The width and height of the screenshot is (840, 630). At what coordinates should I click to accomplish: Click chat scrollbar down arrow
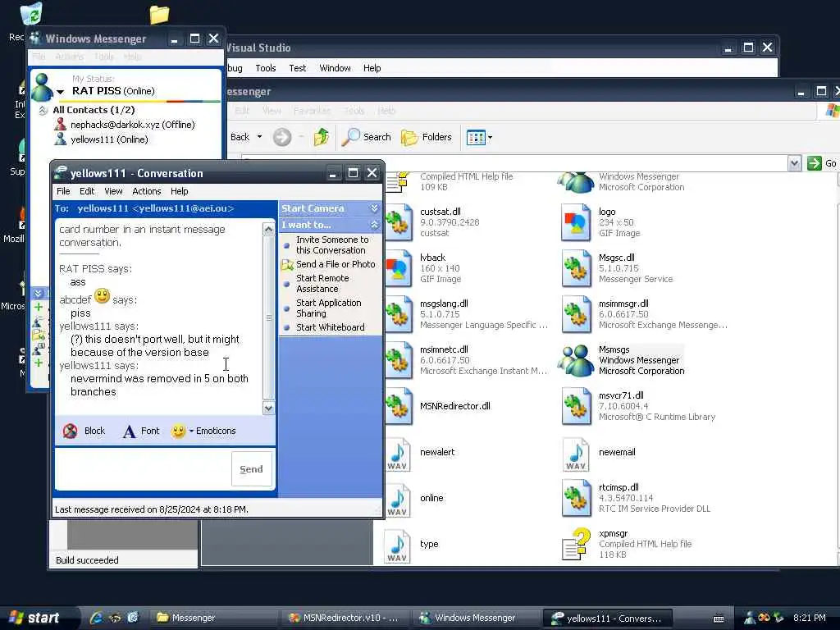tap(268, 409)
